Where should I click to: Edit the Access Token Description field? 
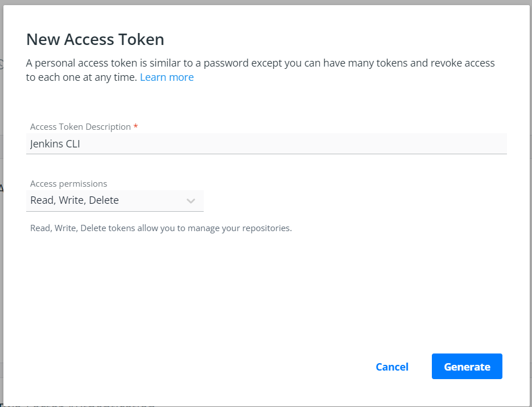click(x=266, y=143)
